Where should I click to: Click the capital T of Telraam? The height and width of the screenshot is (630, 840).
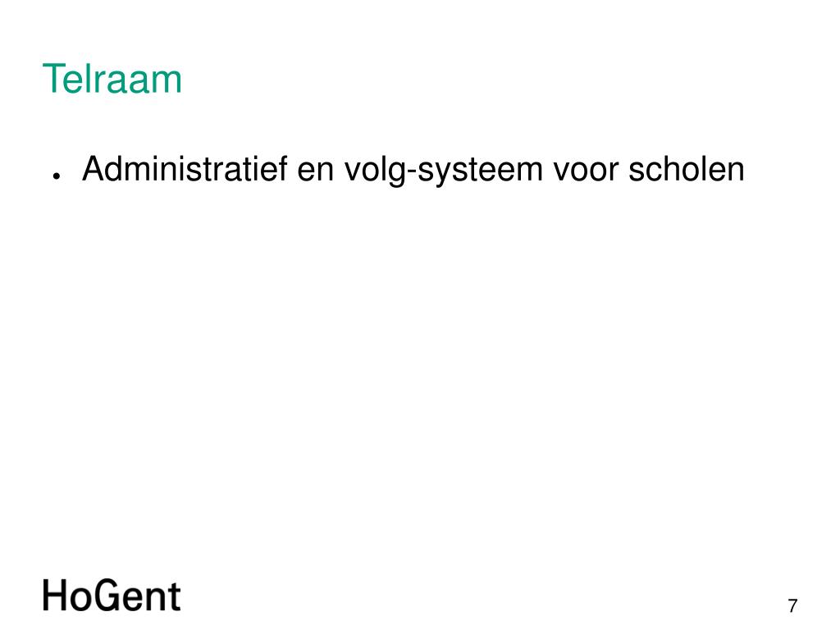[53, 78]
